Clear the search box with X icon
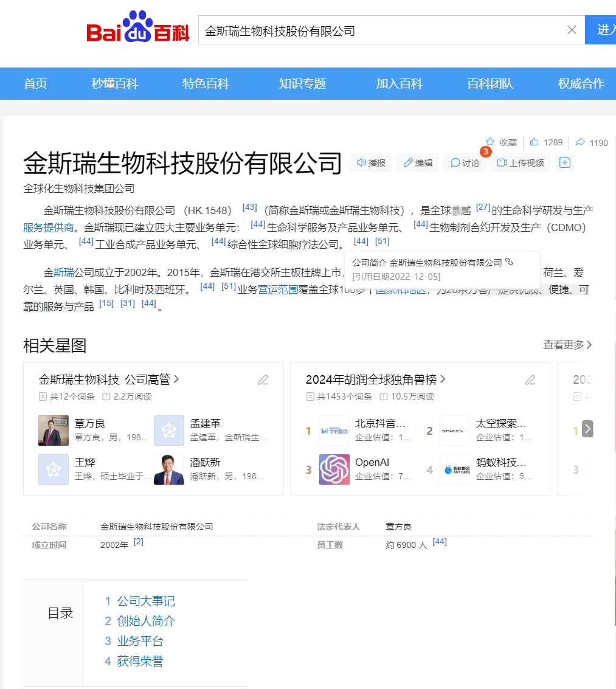Image resolution: width=616 pixels, height=689 pixels. 572,30
